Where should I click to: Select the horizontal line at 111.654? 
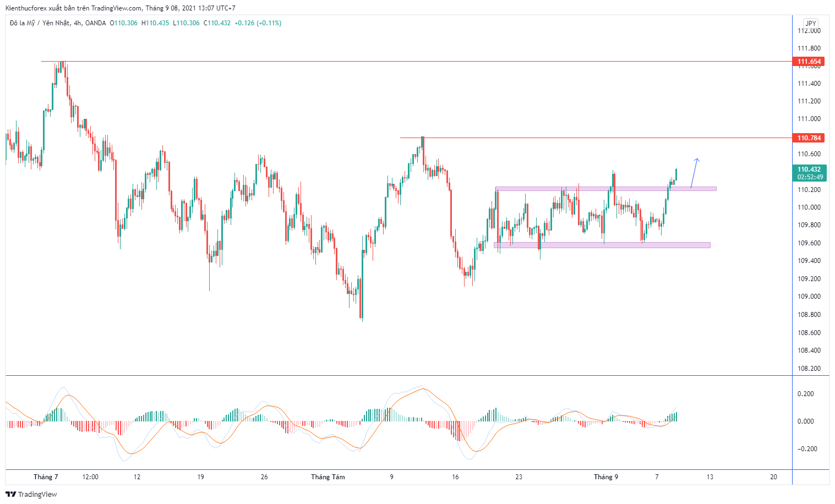pos(417,61)
